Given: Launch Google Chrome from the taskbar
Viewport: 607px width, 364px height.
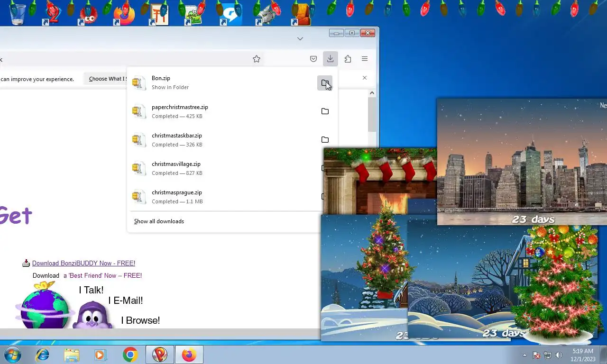Looking at the screenshot, I should point(130,355).
